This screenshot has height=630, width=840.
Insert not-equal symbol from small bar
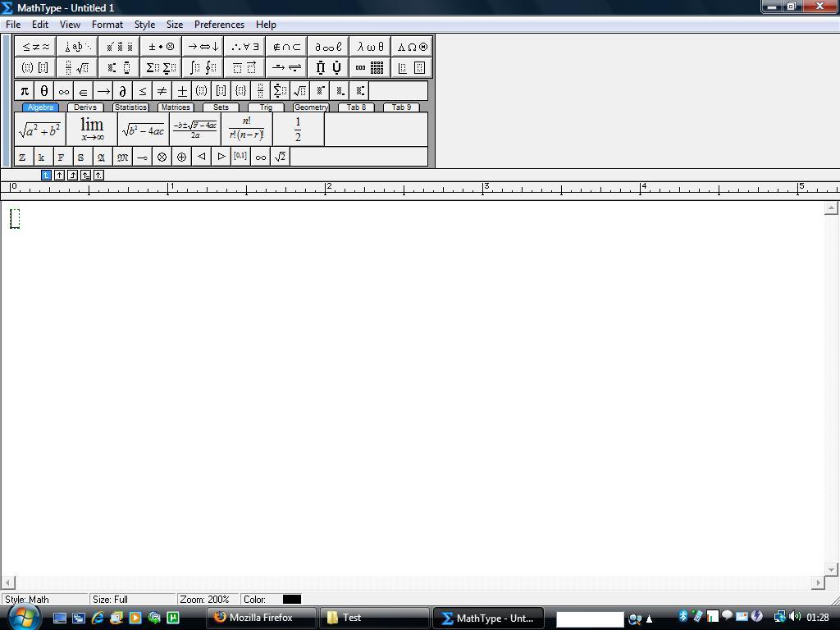coord(162,90)
